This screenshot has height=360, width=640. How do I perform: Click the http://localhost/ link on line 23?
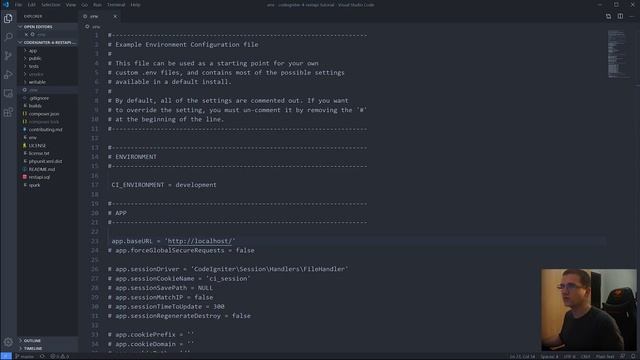click(200, 241)
